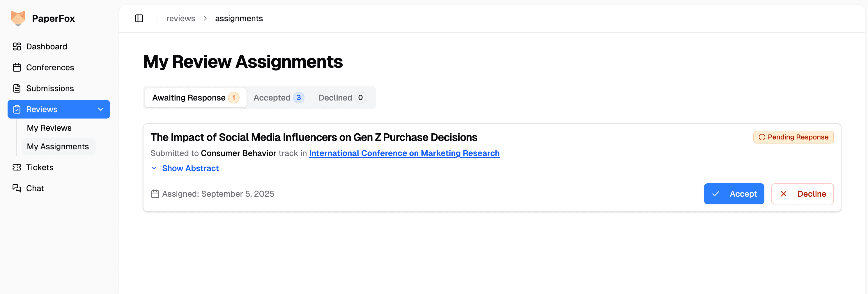Viewport: 868px width, 294px height.
Task: Click the Show Abstract chevron arrow
Action: 154,168
